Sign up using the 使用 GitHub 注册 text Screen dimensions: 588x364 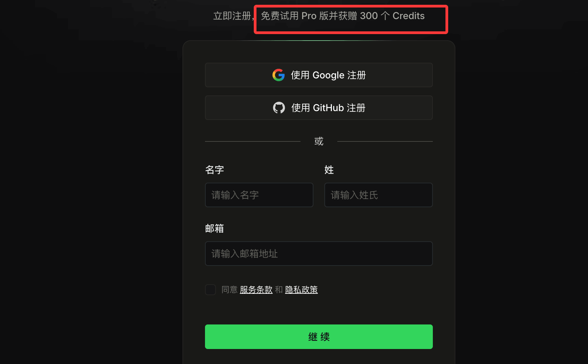click(x=328, y=108)
